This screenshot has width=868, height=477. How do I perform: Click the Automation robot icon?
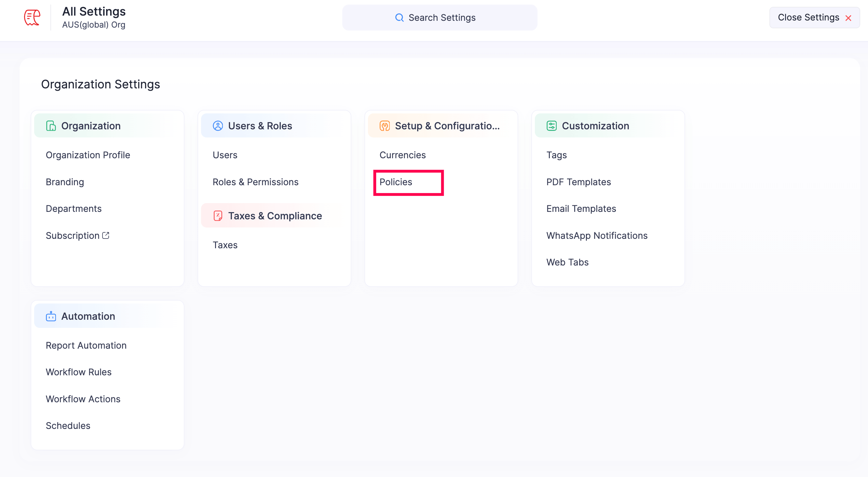pos(51,316)
